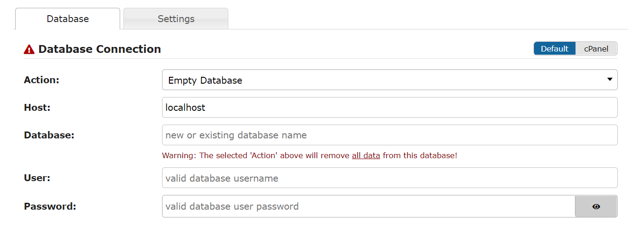Click the Action label
Image resolution: width=644 pixels, height=240 pixels.
41,80
